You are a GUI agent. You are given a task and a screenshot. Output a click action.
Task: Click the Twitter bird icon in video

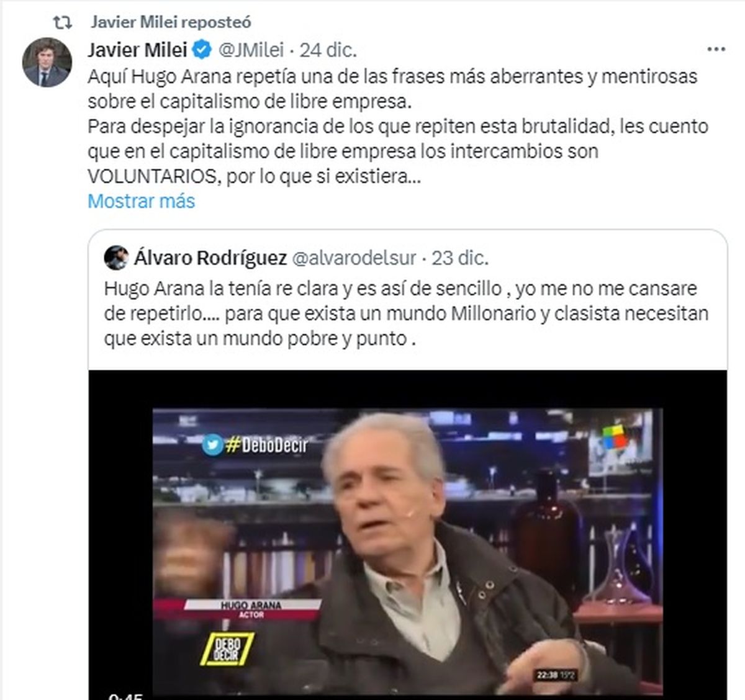[213, 444]
